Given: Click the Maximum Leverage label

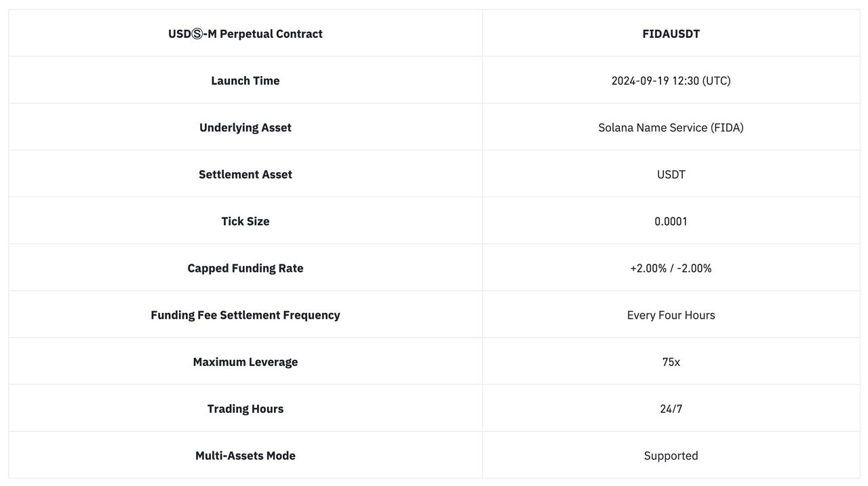Looking at the screenshot, I should point(245,362).
